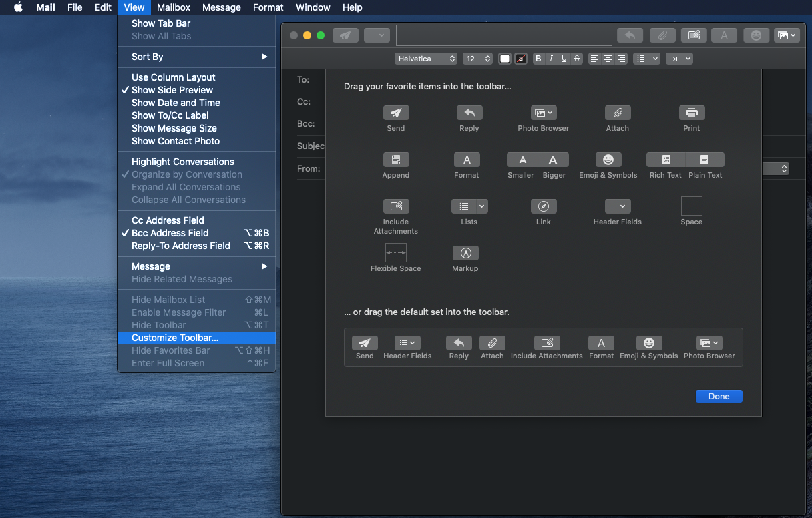Open the indent dropdown in format bar
812x518 pixels.
click(679, 59)
